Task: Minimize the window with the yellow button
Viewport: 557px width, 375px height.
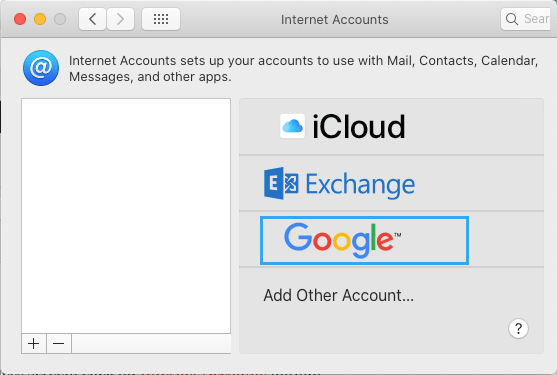Action: tap(40, 19)
